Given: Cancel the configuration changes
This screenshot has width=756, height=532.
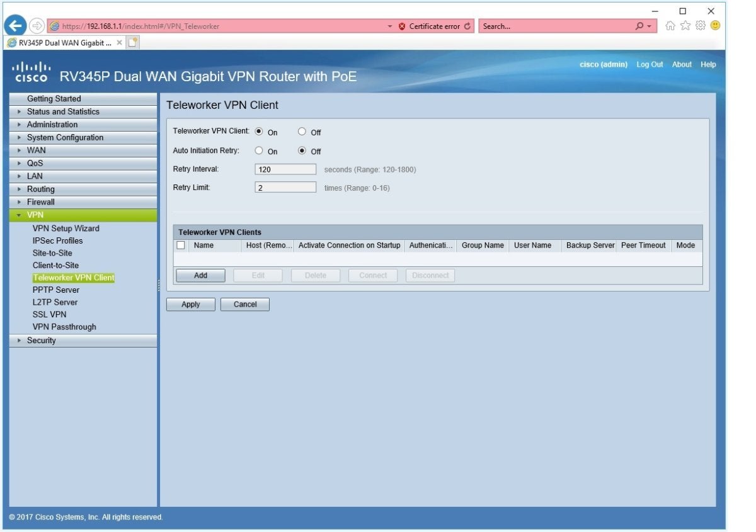Looking at the screenshot, I should point(245,304).
